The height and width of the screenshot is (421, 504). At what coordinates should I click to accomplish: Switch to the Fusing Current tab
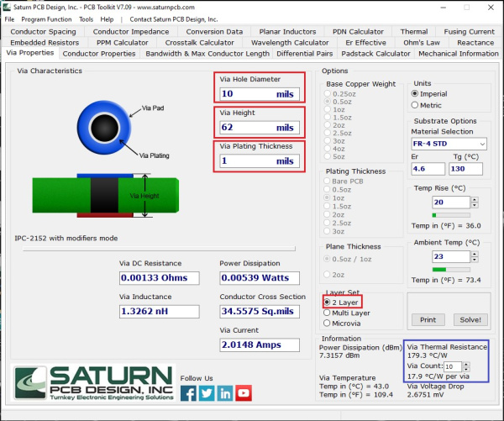pyautogui.click(x=469, y=32)
